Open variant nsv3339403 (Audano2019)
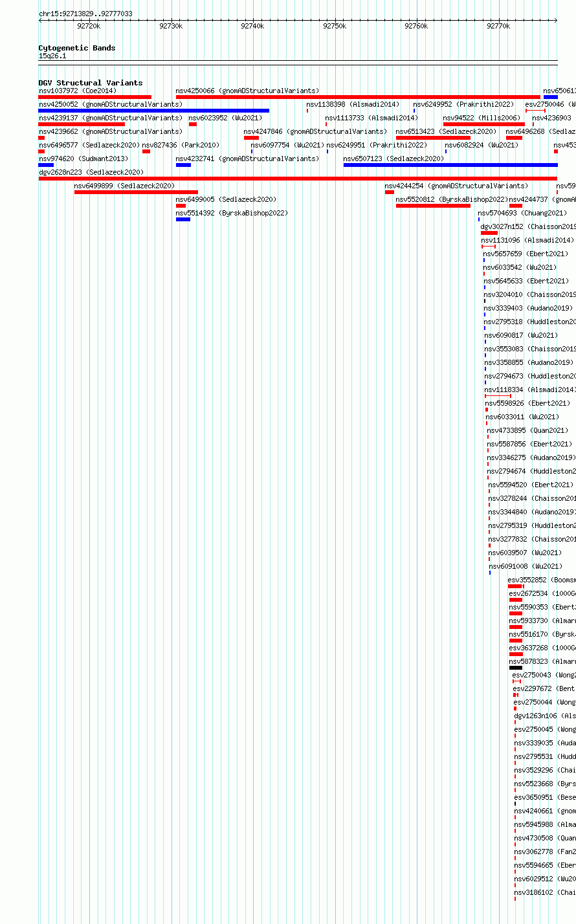Viewport: 576px width, 924px height. pyautogui.click(x=528, y=308)
